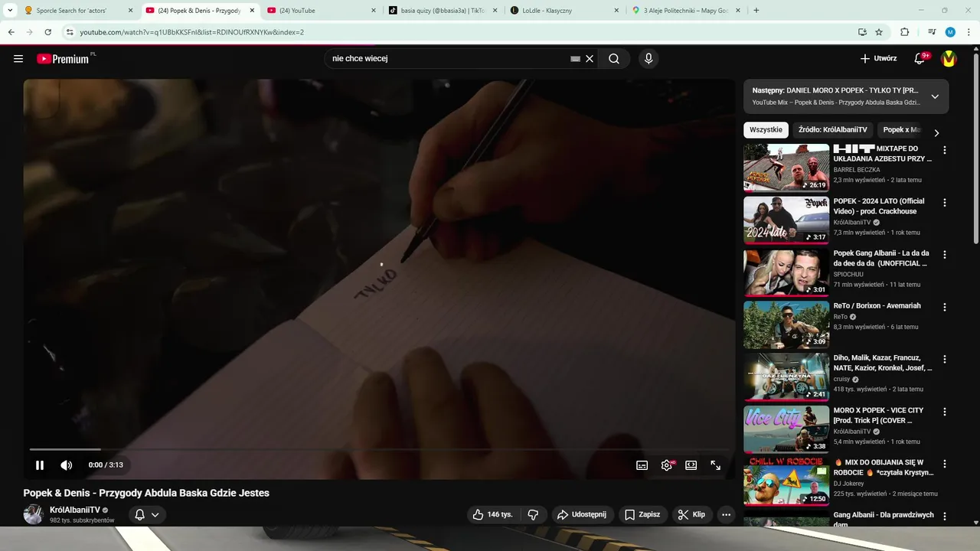
Task: Open options for MIX DO OBIJANIA SIĘ
Action: 944,464
